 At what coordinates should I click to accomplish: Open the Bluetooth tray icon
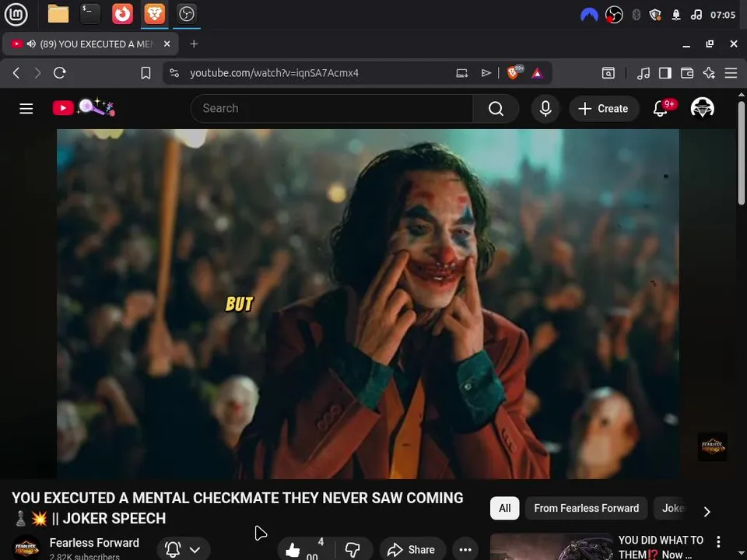636,15
